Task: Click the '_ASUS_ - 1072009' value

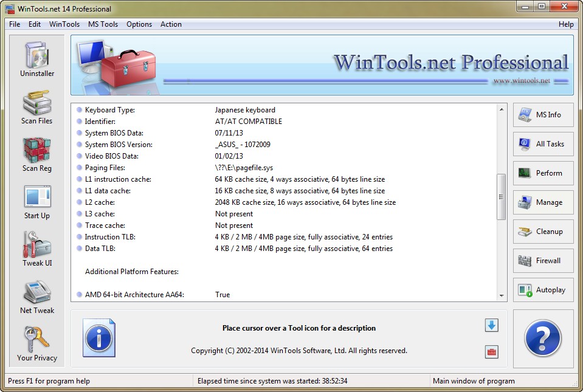Action: tap(243, 145)
